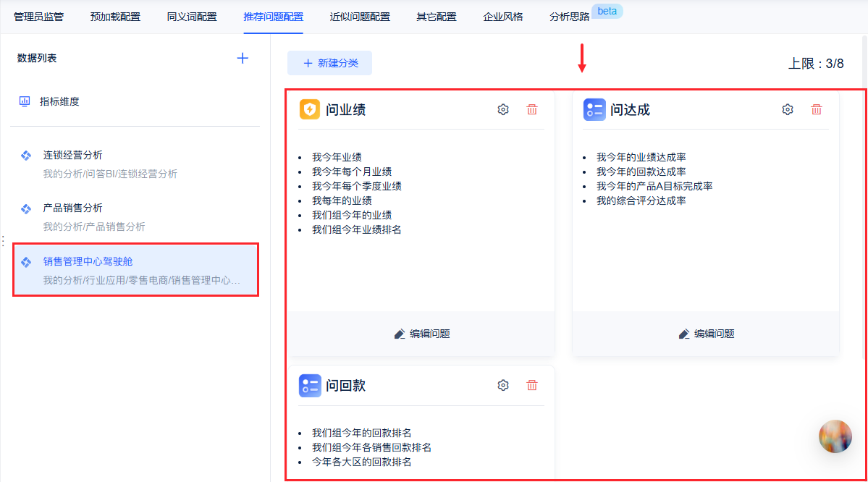Delete the 问回款 category via trash icon

point(532,385)
